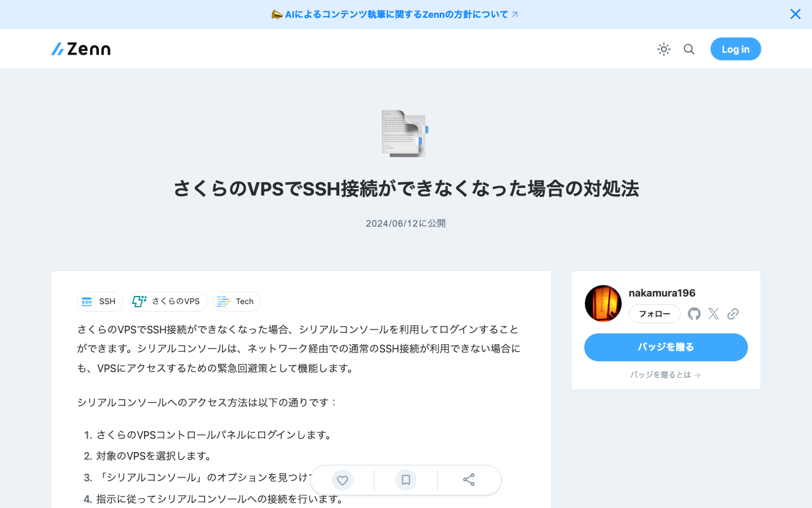Viewport: 812px width, 508px height.
Task: Open the search icon in the header
Action: click(x=689, y=49)
